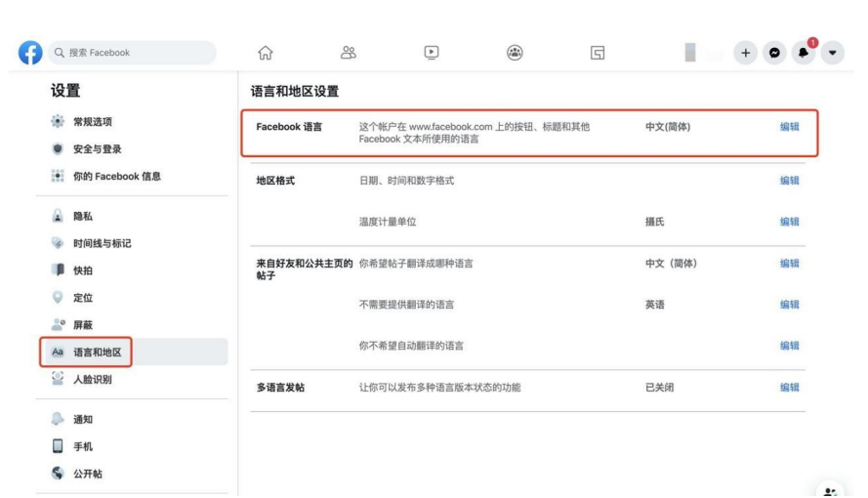868x498 pixels.
Task: Click the blocked-user icon beside 屏蔽
Action: [x=59, y=324]
